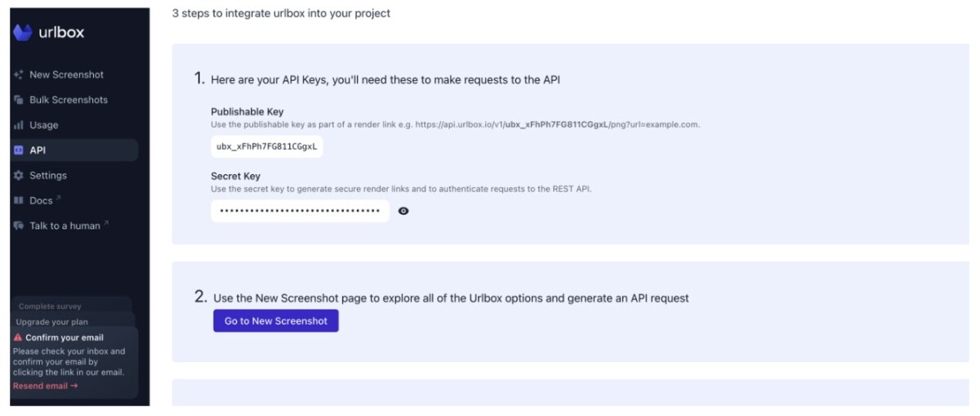Click the Docs book icon

click(x=18, y=201)
